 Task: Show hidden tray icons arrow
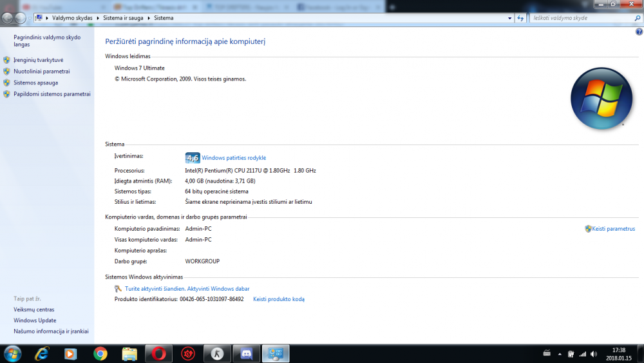(560, 354)
